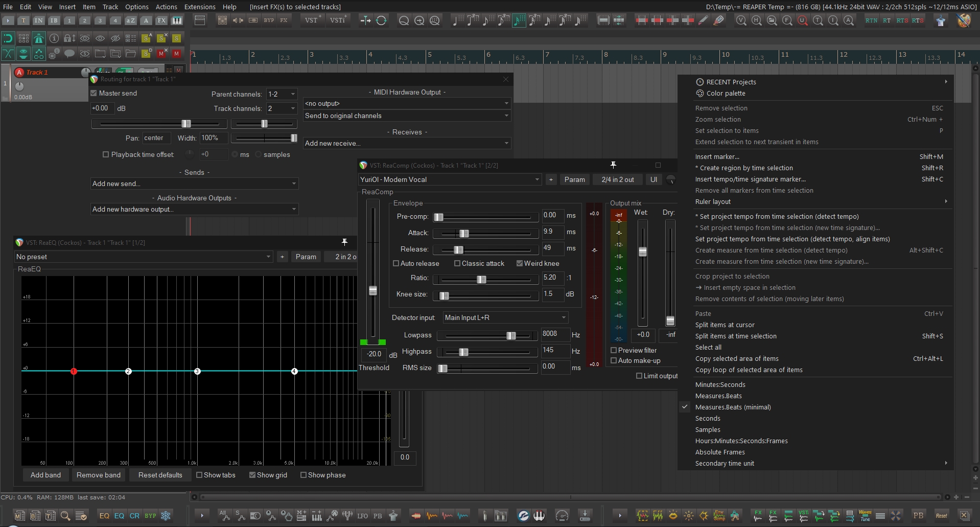Click the snowflake freeze icon in bottom toolbar
The height and width of the screenshot is (527, 980).
pos(166,516)
